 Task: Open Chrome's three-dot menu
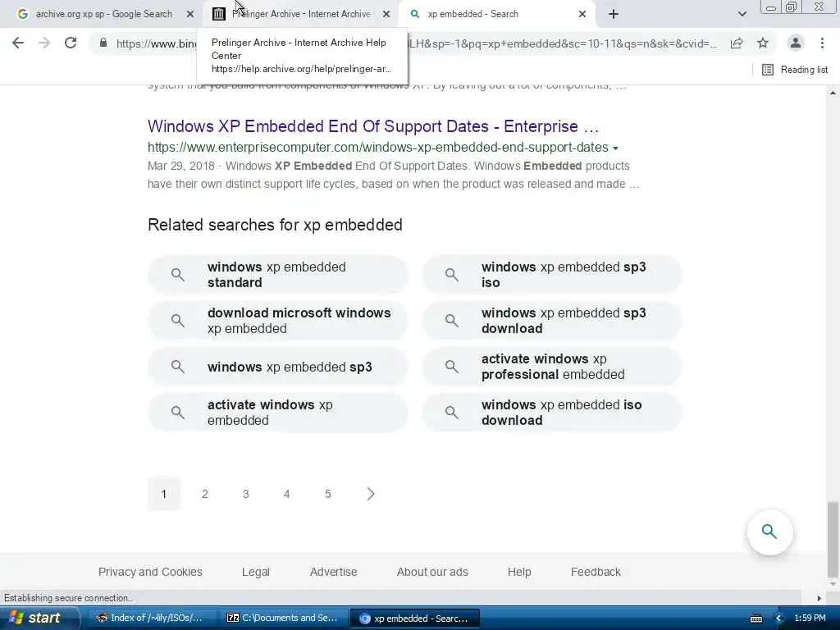click(x=822, y=43)
